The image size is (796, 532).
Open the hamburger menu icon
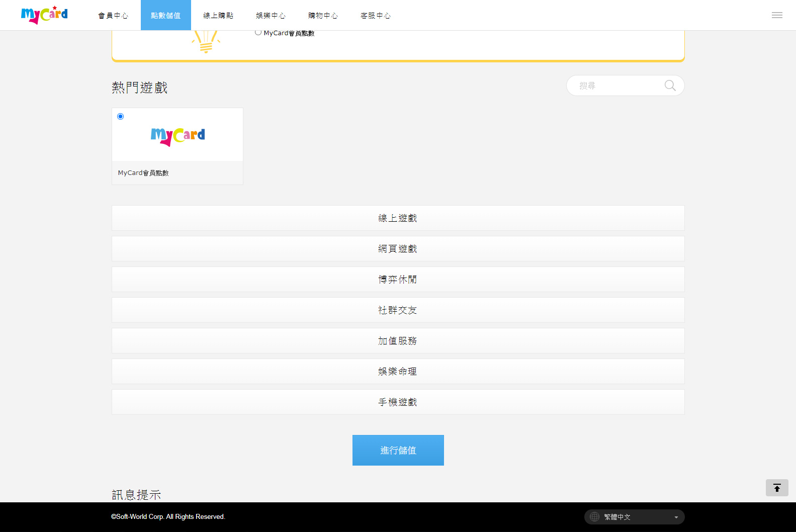[x=777, y=15]
